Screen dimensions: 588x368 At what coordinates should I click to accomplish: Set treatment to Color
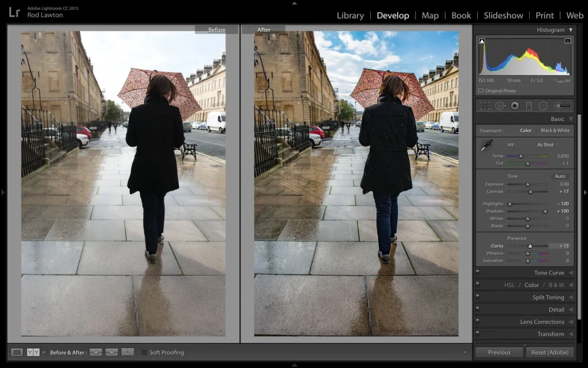click(x=526, y=131)
